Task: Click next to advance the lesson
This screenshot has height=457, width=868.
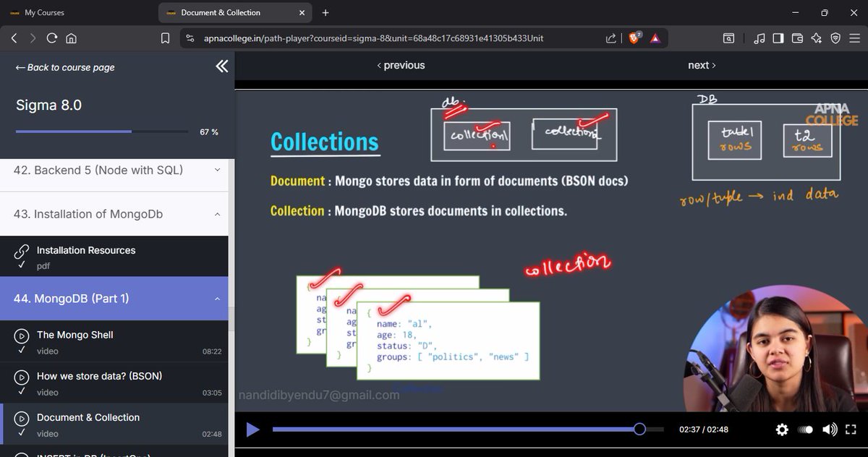Action: (700, 65)
